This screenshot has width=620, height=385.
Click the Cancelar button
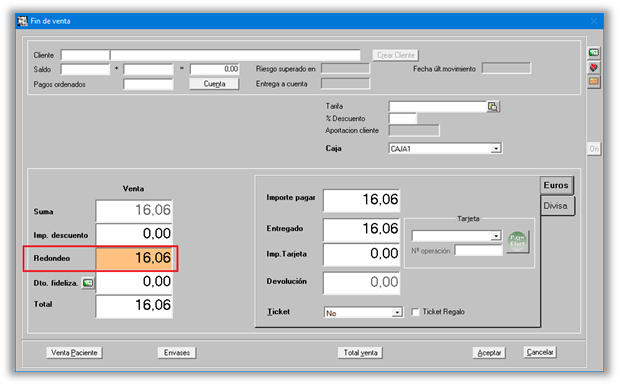(x=540, y=352)
